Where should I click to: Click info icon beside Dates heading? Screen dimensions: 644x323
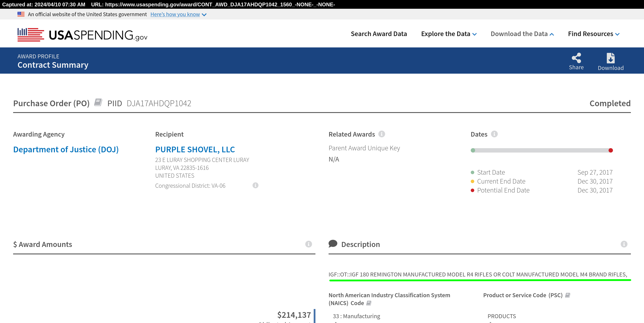pyautogui.click(x=494, y=134)
